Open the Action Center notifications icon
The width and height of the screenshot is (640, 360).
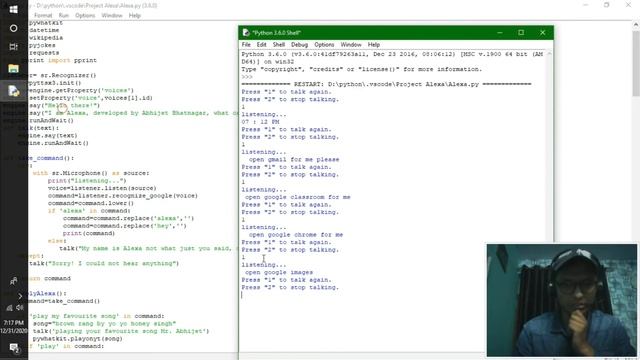[x=14, y=348]
